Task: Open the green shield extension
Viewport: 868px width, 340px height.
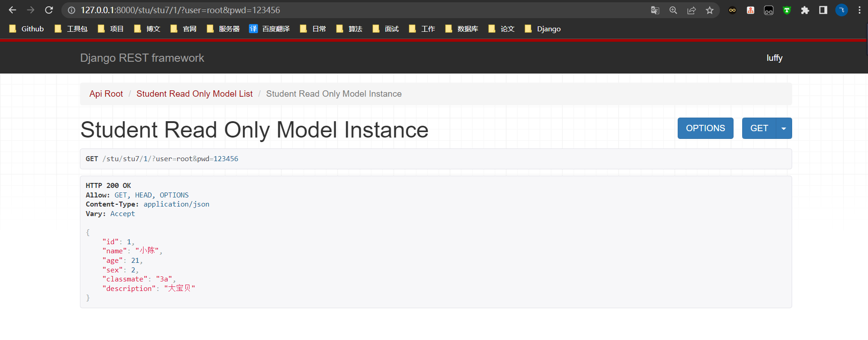Action: pyautogui.click(x=787, y=10)
